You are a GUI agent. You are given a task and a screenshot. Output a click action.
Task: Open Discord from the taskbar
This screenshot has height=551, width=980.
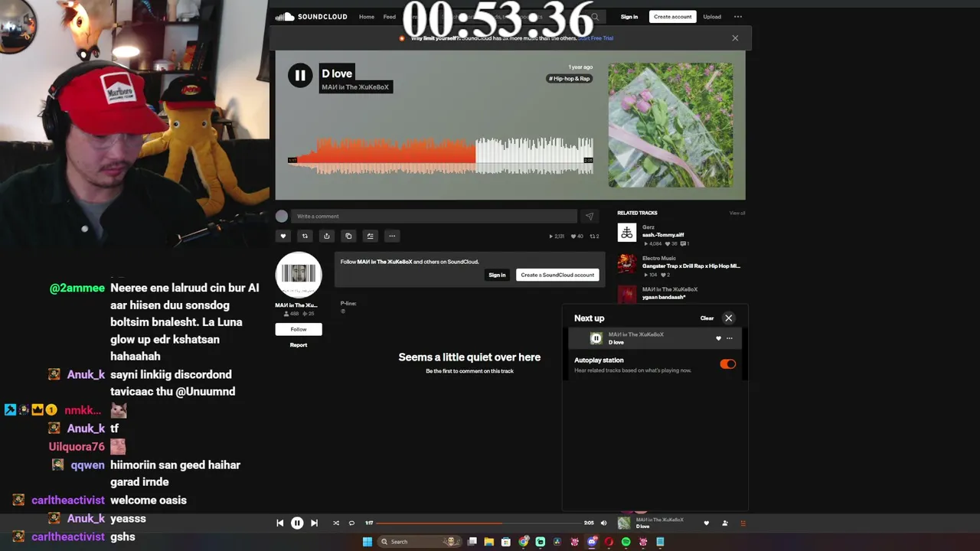pyautogui.click(x=592, y=542)
